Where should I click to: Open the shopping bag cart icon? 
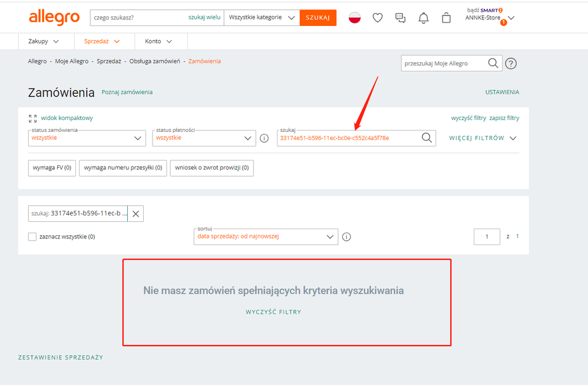[446, 18]
